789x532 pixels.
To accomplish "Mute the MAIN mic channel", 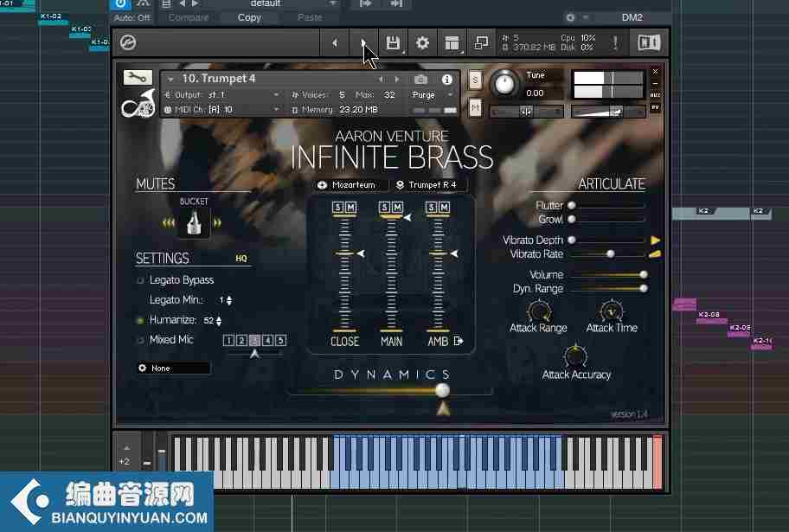I will pyautogui.click(x=397, y=208).
